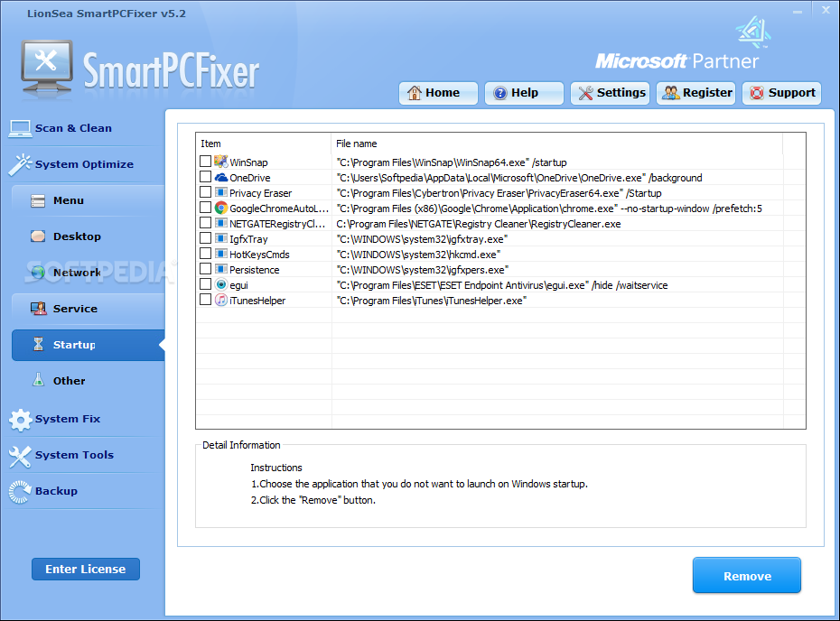Click the house icon on Home

coord(414,93)
